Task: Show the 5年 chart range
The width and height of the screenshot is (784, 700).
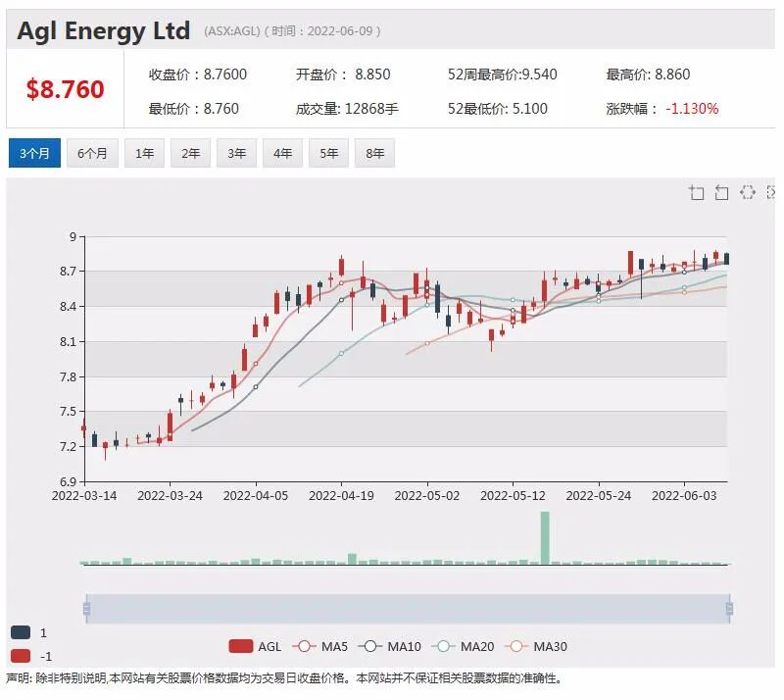Action: 328,153
